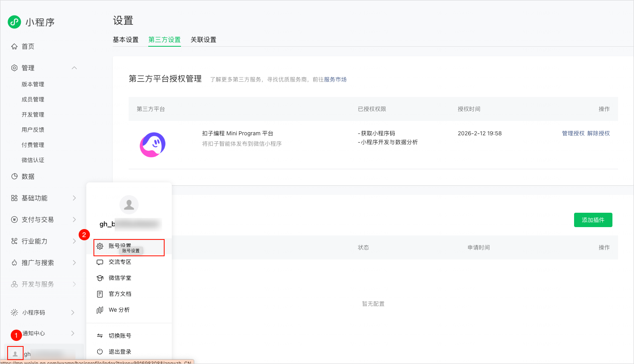Click the 退出登录 power icon
The width and height of the screenshot is (634, 364).
(100, 352)
